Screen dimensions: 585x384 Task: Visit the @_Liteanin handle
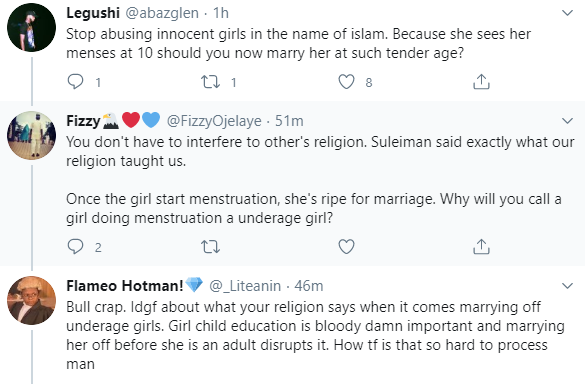tap(245, 286)
